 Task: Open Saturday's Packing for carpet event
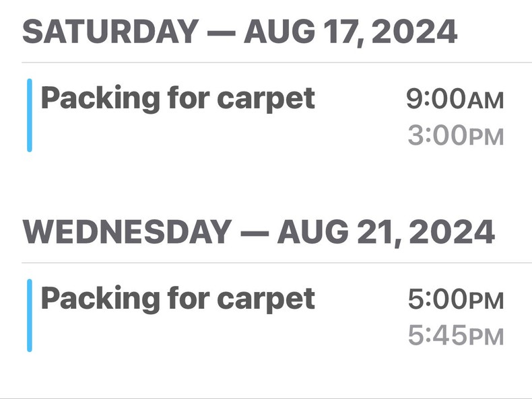tap(177, 99)
